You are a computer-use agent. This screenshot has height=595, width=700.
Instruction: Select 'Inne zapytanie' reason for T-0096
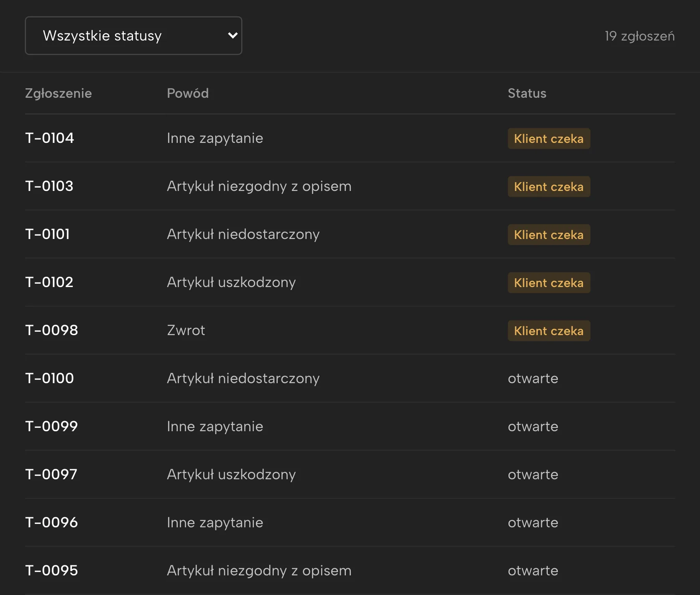[215, 522]
